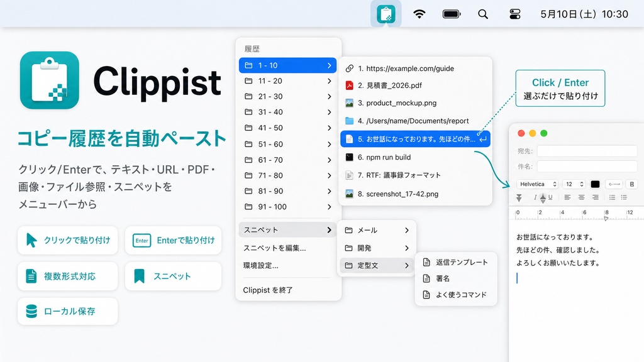The width and height of the screenshot is (644, 362).
Task: Expand the 1 - 10 history folder
Action: (x=287, y=65)
